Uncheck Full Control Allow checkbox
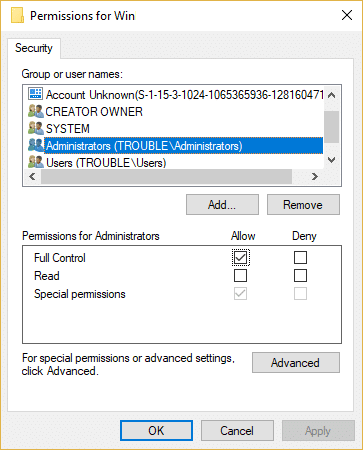This screenshot has width=363, height=450. coord(240,258)
